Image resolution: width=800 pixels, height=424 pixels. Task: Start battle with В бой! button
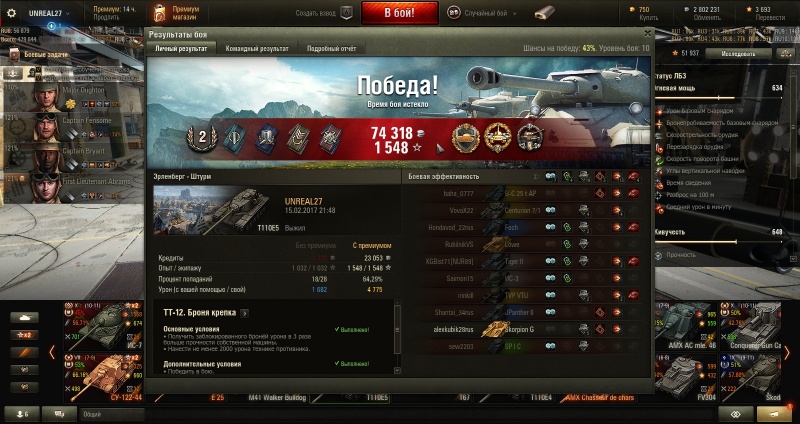[399, 13]
